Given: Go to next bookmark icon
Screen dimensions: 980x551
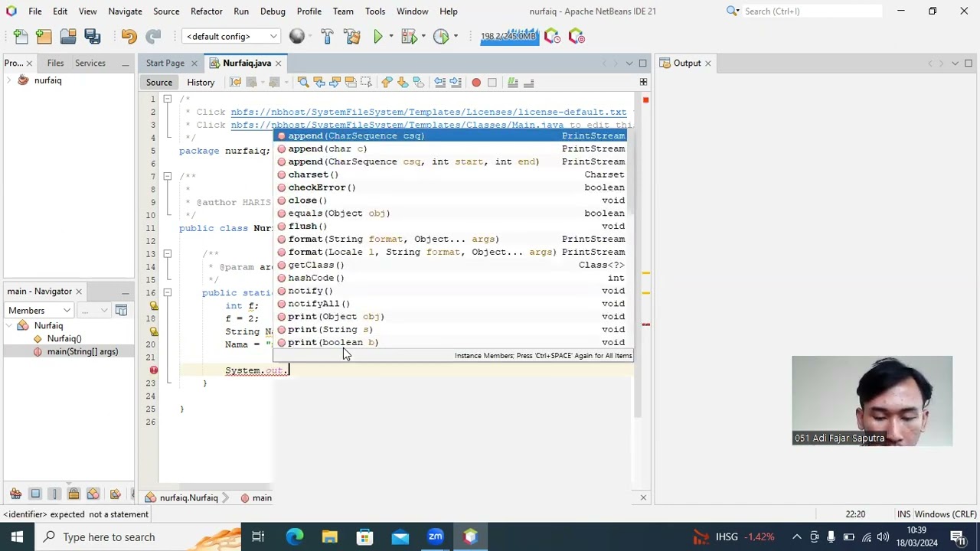Looking at the screenshot, I should (x=403, y=82).
